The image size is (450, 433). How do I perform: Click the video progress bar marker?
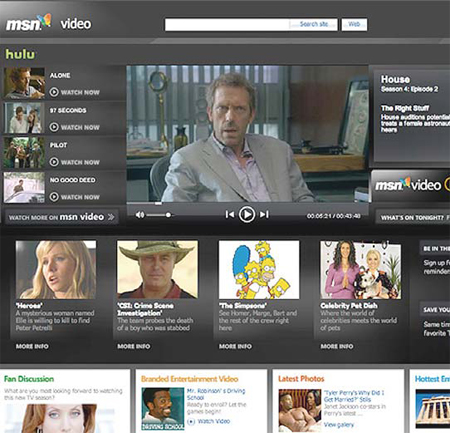pos(158,203)
